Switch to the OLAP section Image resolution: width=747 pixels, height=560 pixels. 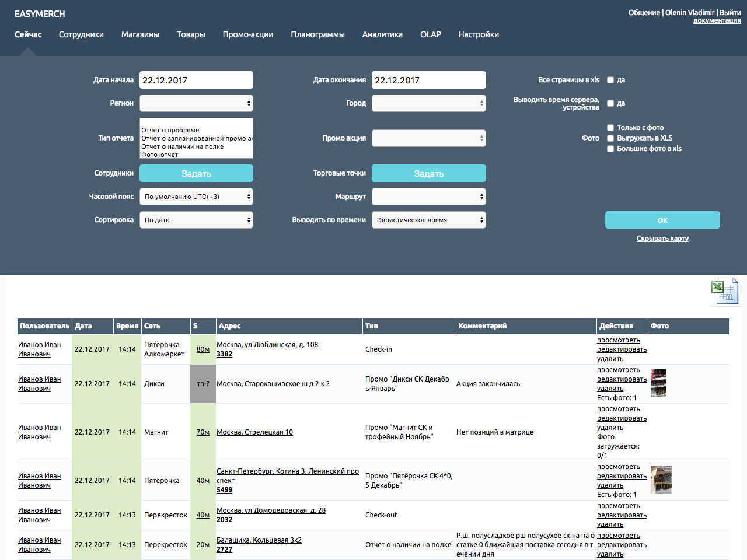(x=431, y=34)
